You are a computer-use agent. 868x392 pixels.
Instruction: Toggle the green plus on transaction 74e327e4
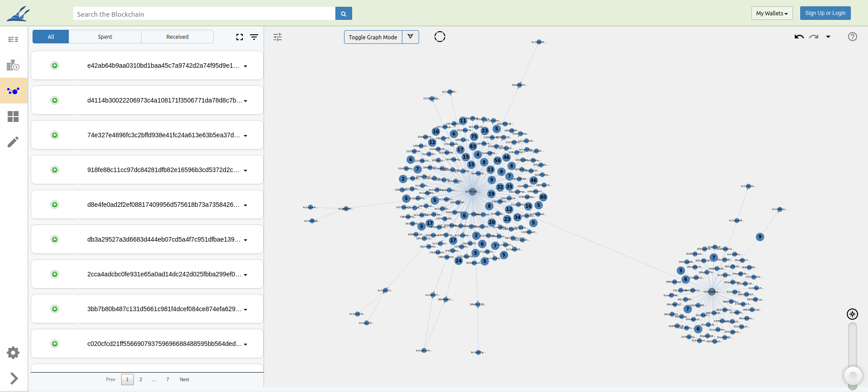[55, 135]
